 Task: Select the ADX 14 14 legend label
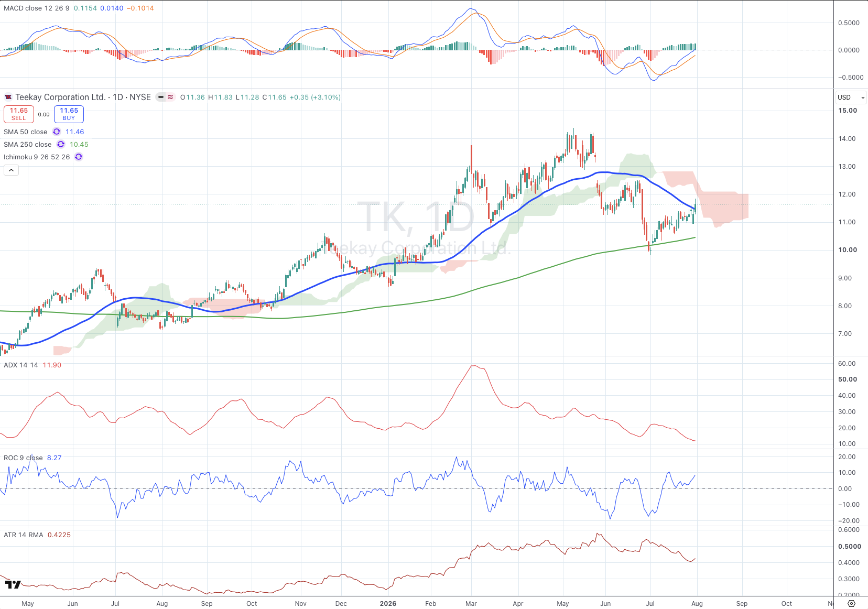coord(21,365)
